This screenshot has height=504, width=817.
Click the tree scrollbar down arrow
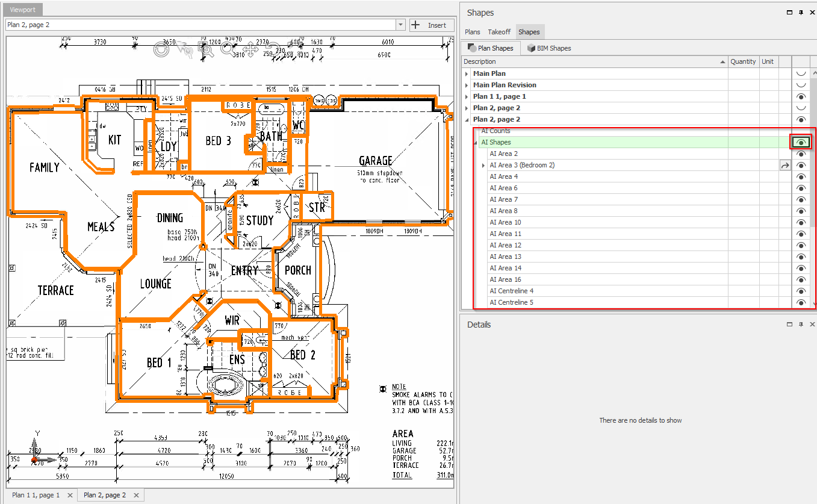tap(813, 303)
